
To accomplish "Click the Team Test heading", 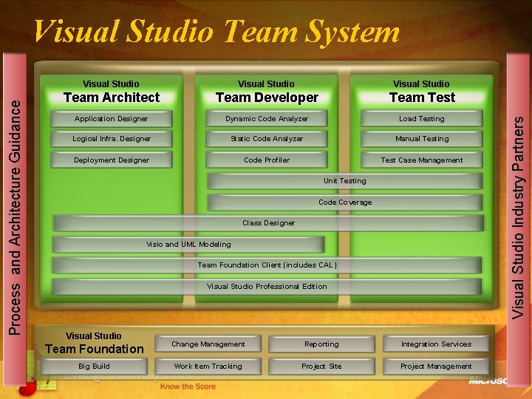I will tap(422, 98).
